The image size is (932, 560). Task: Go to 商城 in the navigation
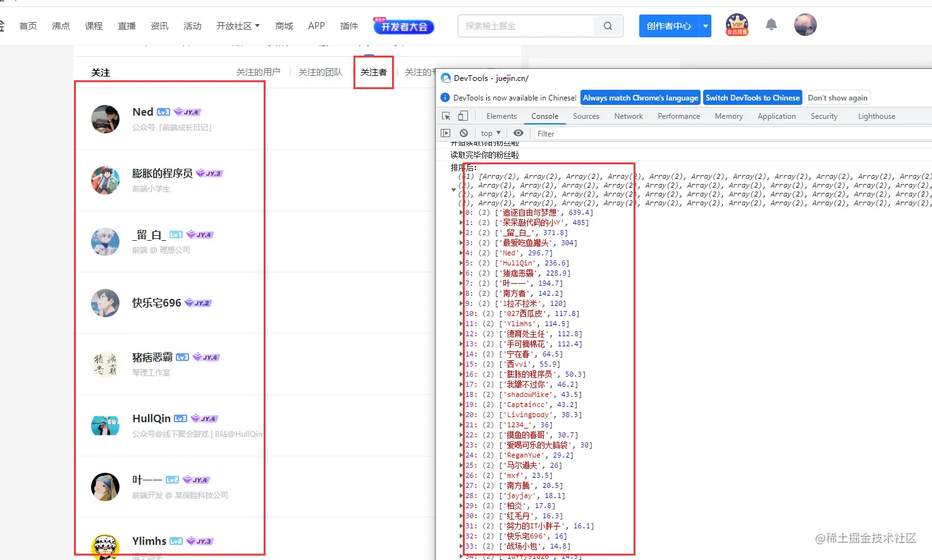pos(284,26)
